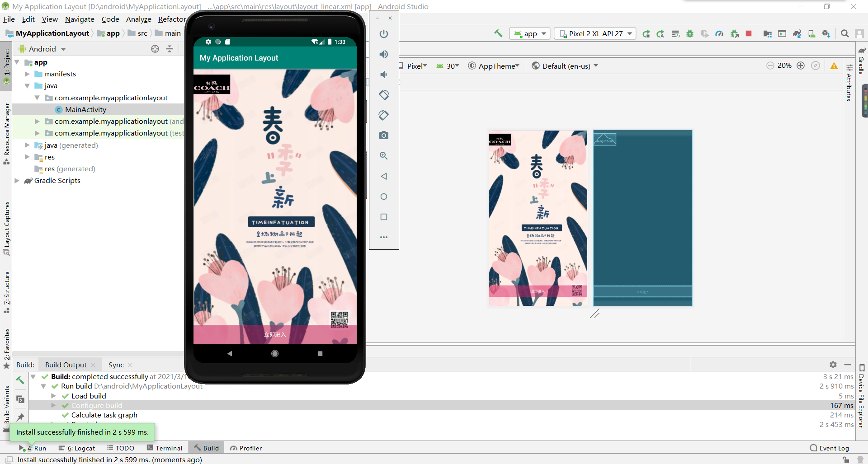Open Default (en-us) locale dropdown
This screenshot has width=868, height=464.
(565, 66)
